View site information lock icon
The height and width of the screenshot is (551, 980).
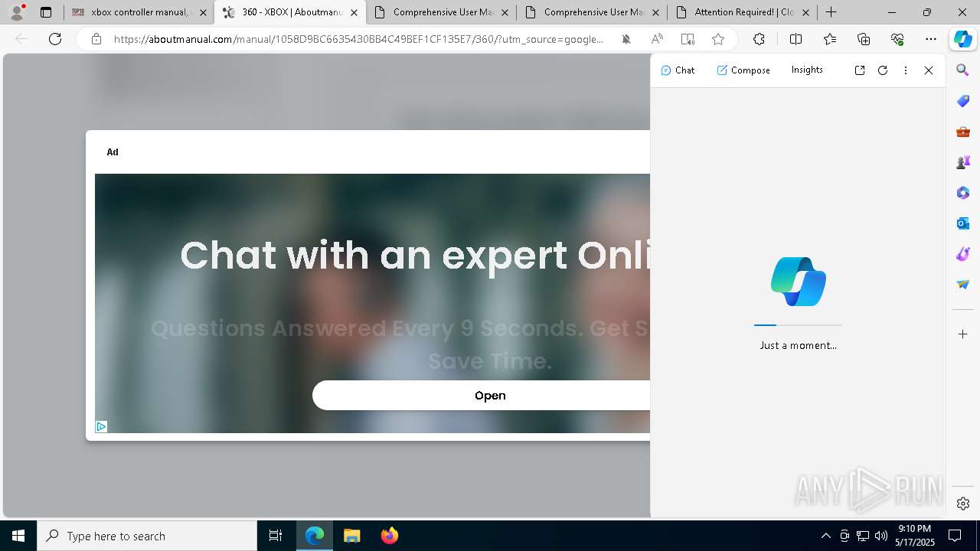tap(96, 39)
